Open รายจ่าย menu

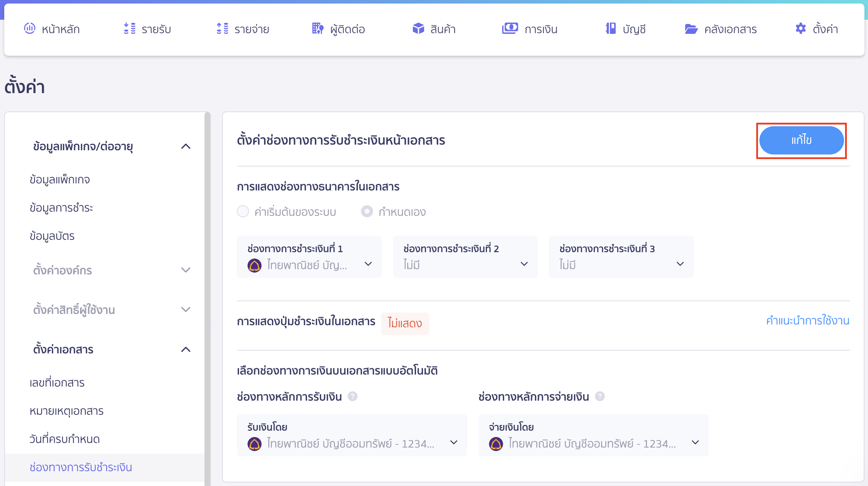point(243,29)
